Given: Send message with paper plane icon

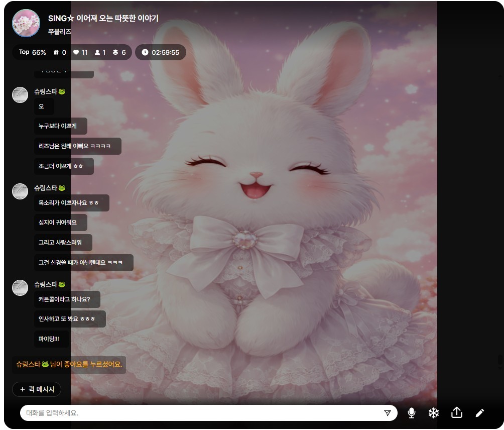Looking at the screenshot, I should coord(388,413).
